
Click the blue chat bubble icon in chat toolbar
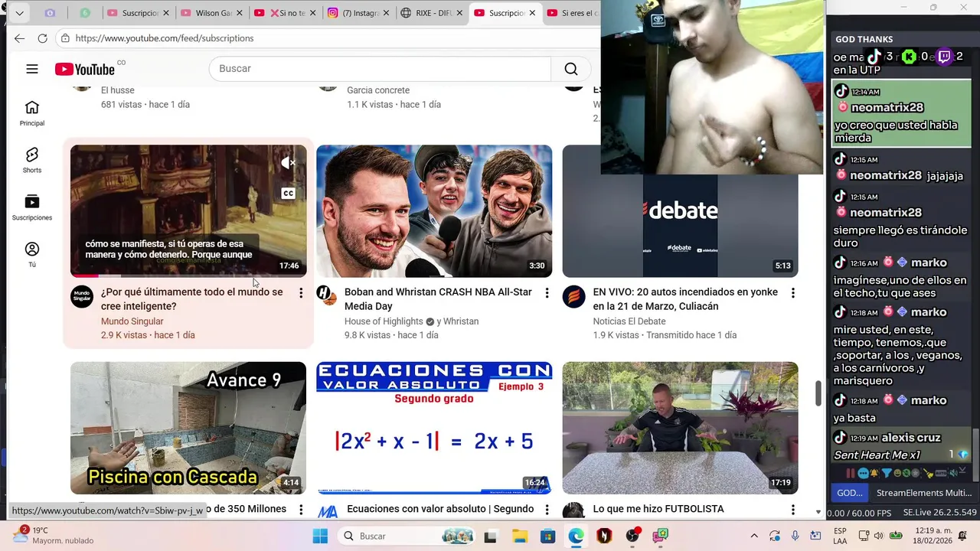click(863, 473)
